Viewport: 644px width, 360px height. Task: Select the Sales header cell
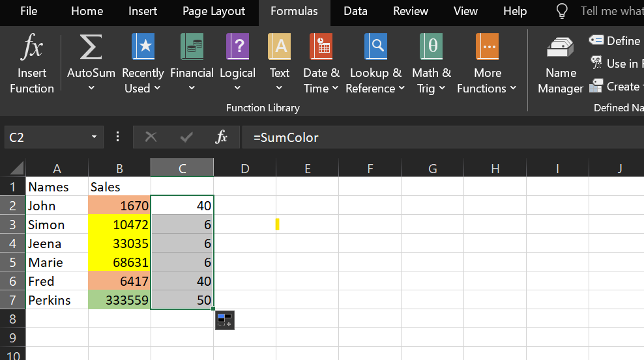point(119,187)
